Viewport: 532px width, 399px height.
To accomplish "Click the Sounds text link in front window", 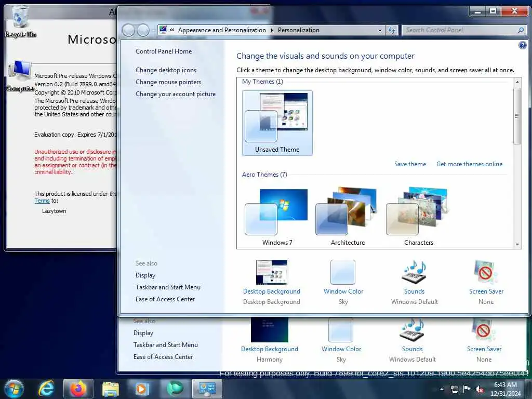I will coord(414,291).
